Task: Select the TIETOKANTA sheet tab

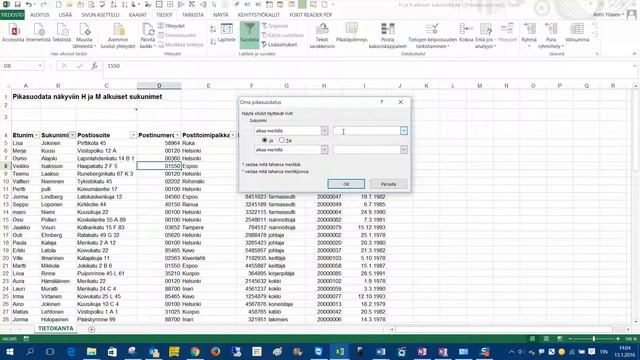Action: coord(56,329)
